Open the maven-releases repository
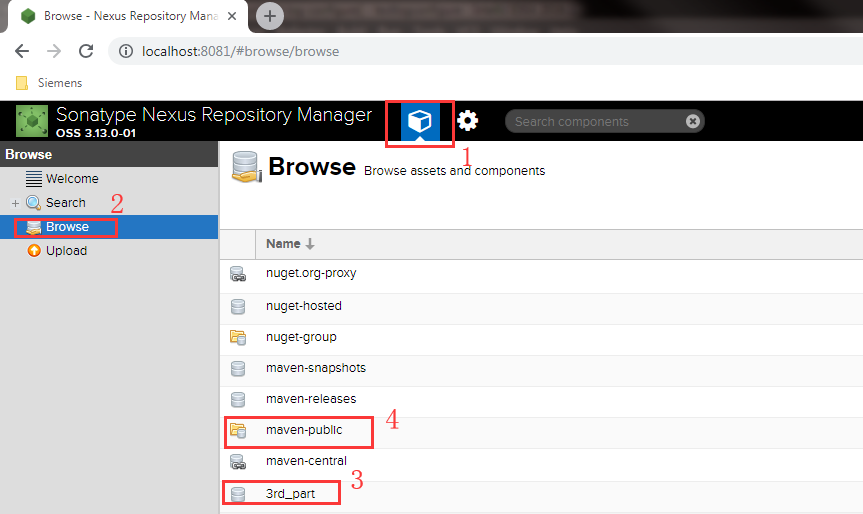The image size is (863, 514). (311, 398)
